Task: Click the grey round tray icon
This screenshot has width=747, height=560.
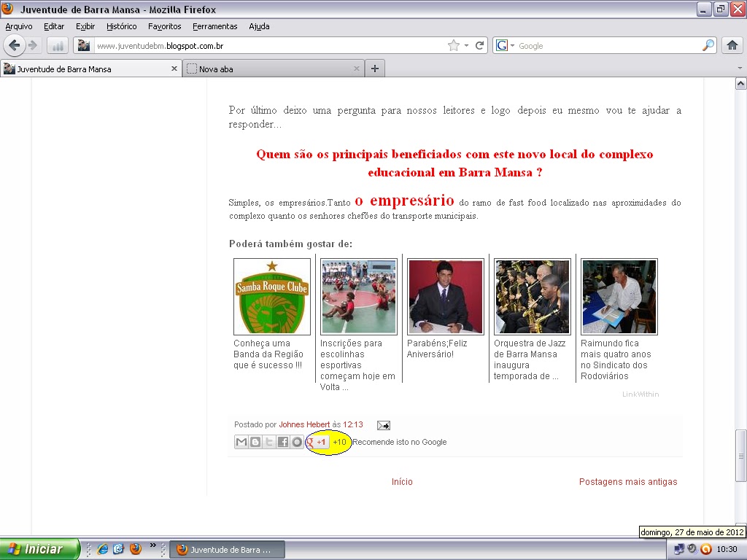Action: pos(692,549)
